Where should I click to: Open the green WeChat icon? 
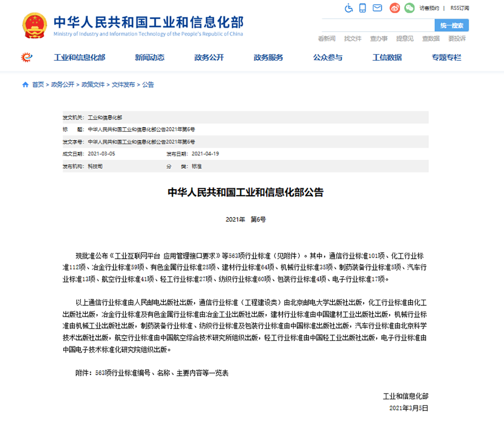409,8
